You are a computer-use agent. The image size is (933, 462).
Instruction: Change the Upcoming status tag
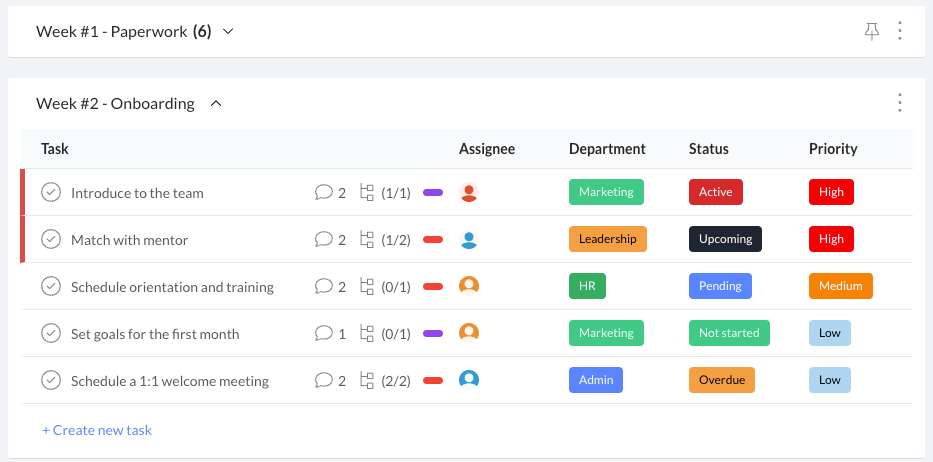pos(725,239)
